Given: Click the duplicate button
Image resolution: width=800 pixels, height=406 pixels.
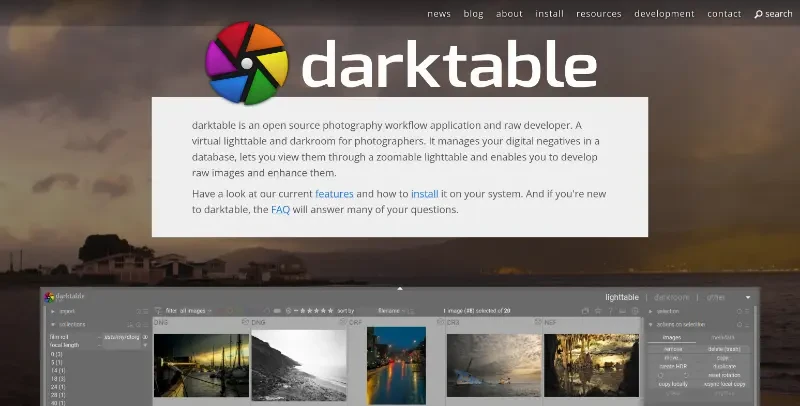Looking at the screenshot, I should click(724, 366).
